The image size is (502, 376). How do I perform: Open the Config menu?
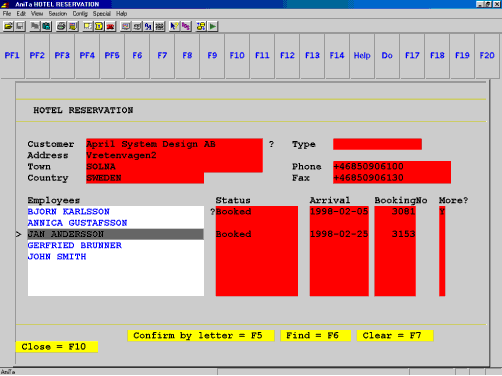tap(80, 14)
